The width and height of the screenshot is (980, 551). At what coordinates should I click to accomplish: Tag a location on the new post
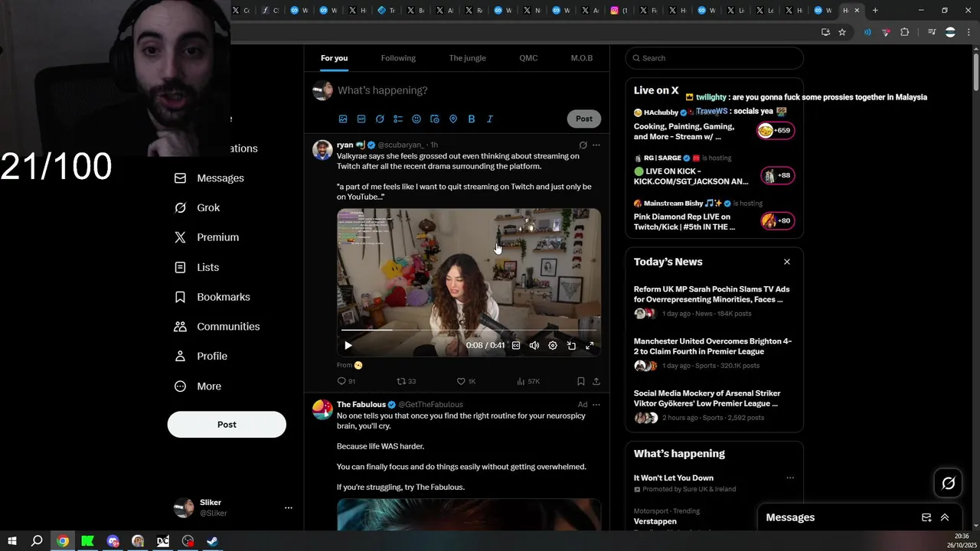tap(453, 119)
